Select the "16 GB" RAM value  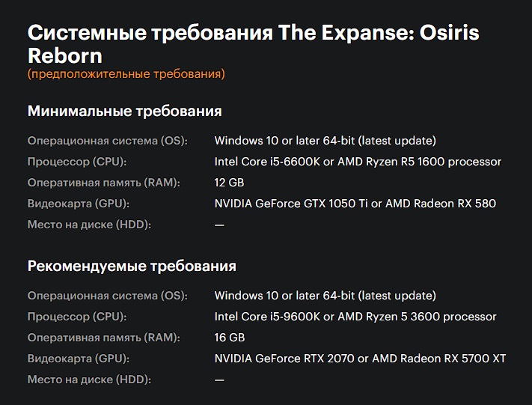229,338
